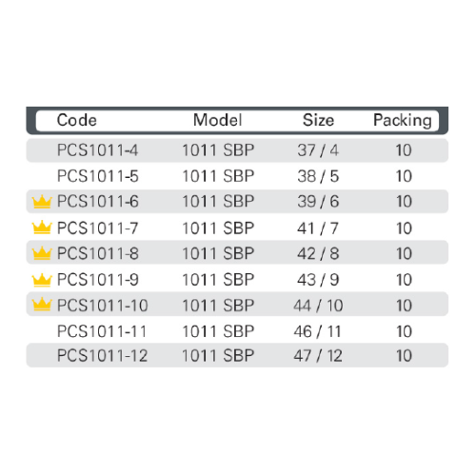Open the PCS1011-11 code entry
The image size is (476, 476).
point(102,331)
